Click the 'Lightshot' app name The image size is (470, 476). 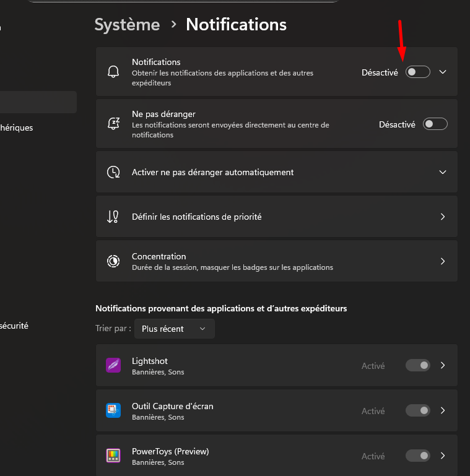150,361
